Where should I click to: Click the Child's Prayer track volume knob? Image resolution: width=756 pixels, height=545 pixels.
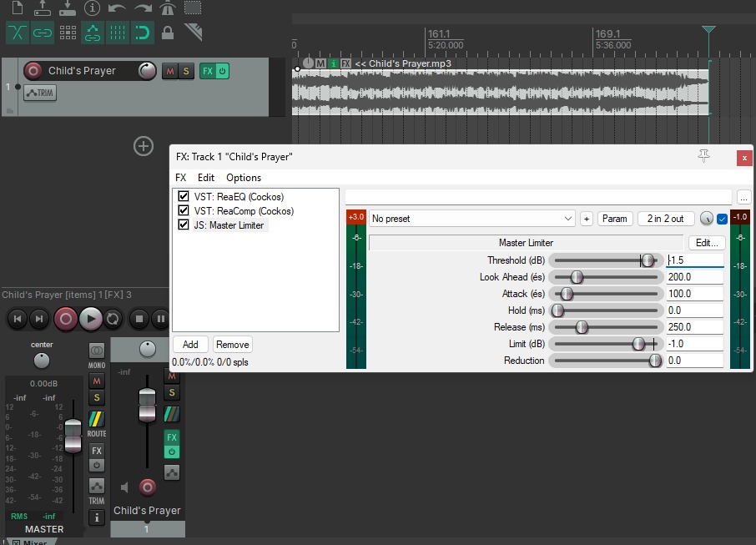147,71
